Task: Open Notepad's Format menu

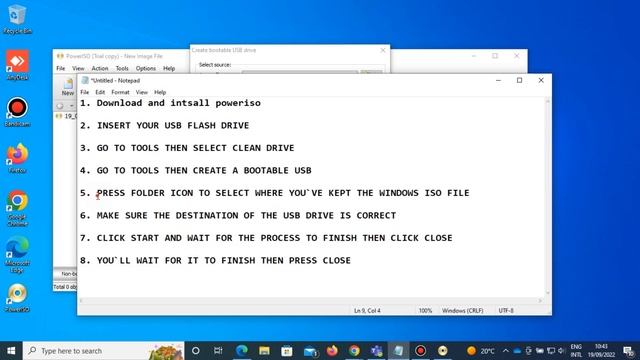Action: point(120,92)
